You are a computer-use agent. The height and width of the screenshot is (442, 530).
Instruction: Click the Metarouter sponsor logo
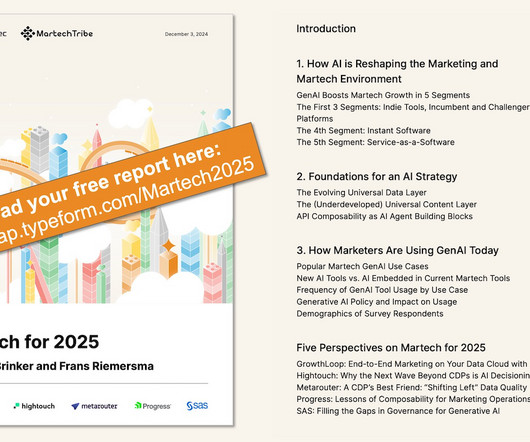(94, 406)
